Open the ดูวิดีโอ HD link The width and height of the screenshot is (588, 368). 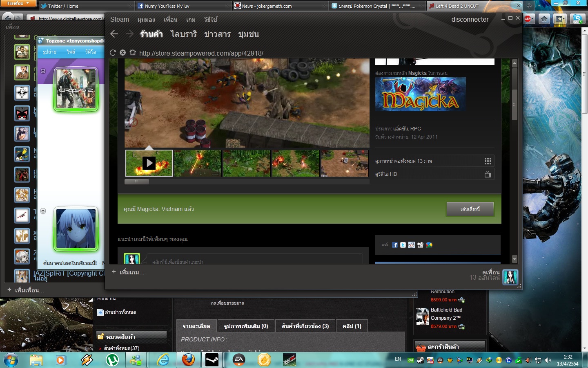pyautogui.click(x=386, y=174)
